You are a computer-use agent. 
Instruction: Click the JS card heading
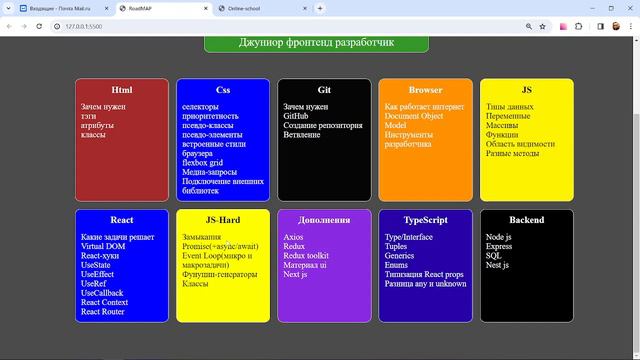pos(527,90)
